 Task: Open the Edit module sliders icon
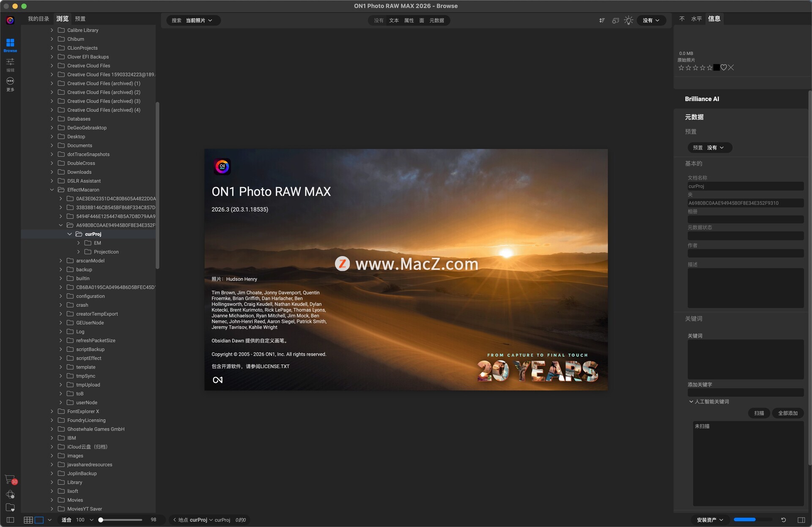coord(10,62)
